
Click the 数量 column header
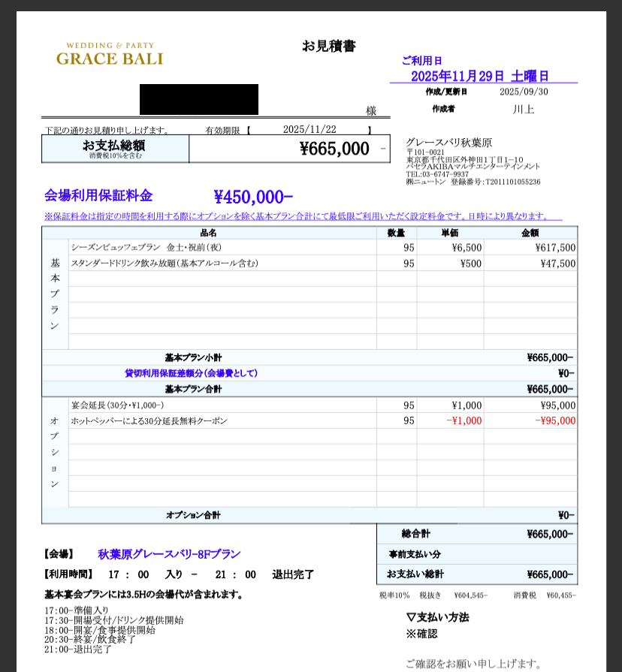[396, 233]
